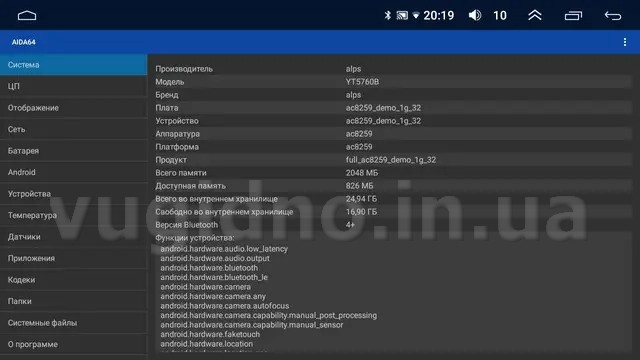This screenshot has height=360, width=640.
Task: Select the Функции устройства heading
Action: pos(195,238)
